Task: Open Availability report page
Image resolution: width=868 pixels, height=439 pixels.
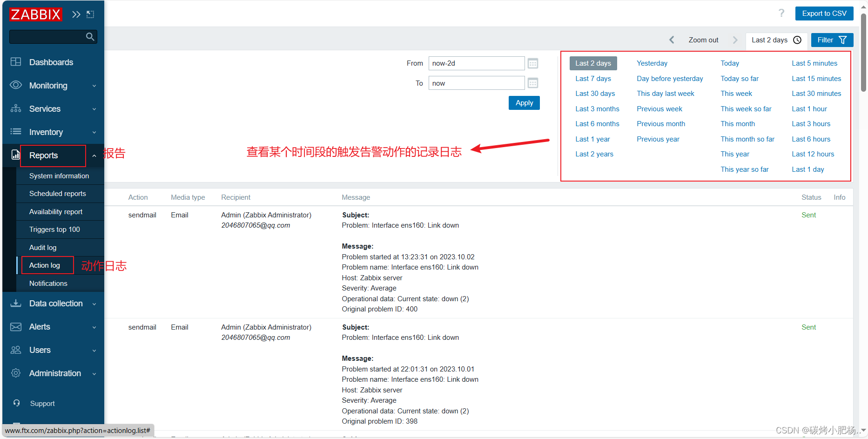Action: 56,212
